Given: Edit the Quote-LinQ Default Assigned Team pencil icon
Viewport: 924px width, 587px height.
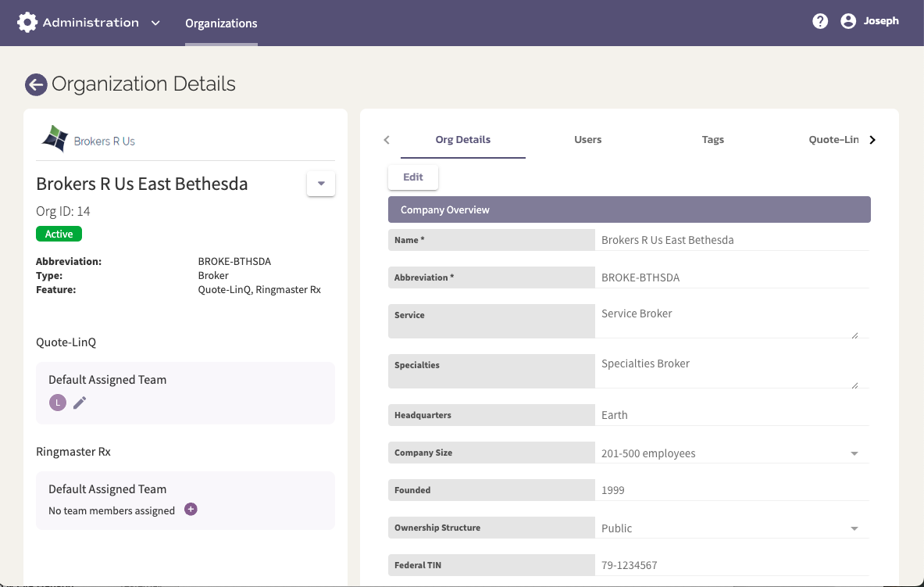Looking at the screenshot, I should tap(79, 402).
